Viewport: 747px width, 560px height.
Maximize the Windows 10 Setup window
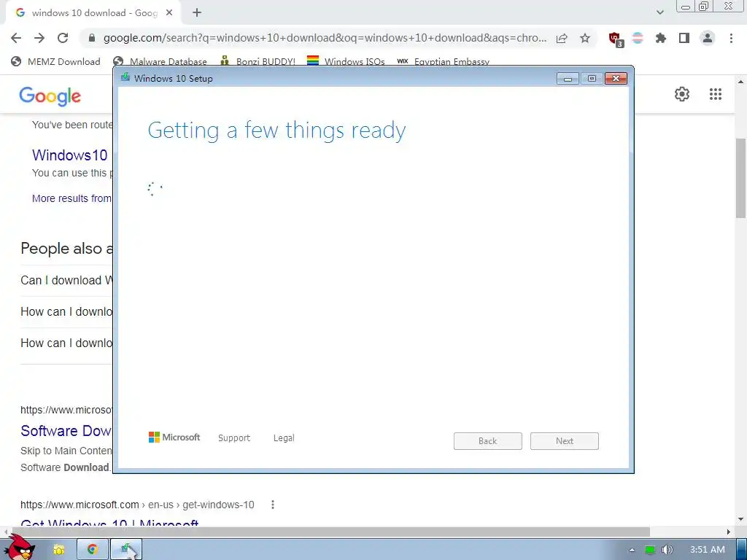(592, 79)
